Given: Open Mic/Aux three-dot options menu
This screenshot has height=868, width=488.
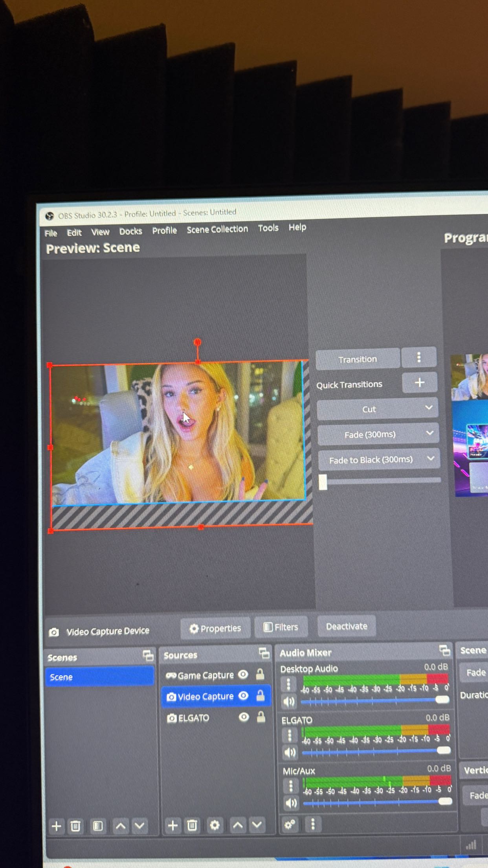Looking at the screenshot, I should pos(291,786).
